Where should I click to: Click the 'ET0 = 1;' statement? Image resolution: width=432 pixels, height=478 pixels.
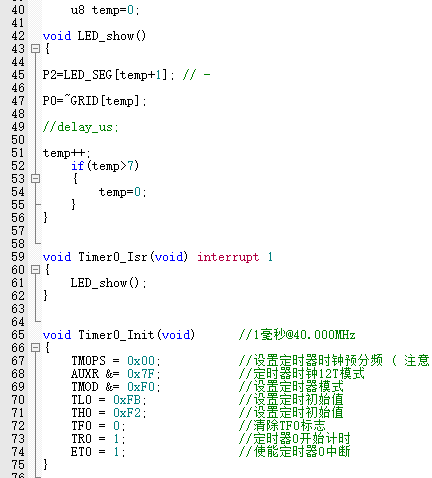[x=98, y=452]
